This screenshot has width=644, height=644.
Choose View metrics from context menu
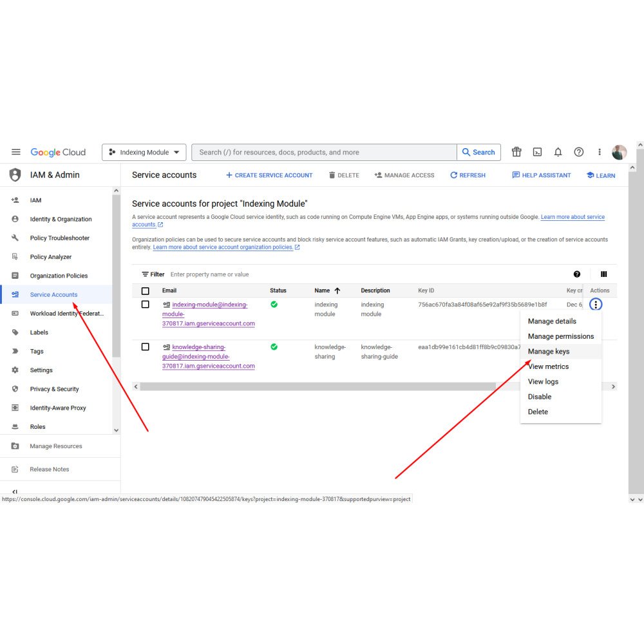tap(561, 366)
